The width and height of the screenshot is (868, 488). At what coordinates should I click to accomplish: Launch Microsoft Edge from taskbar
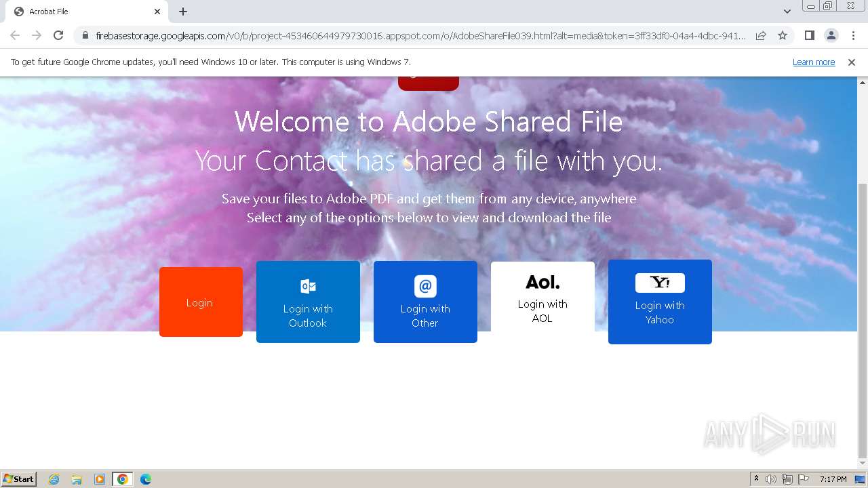tap(146, 479)
